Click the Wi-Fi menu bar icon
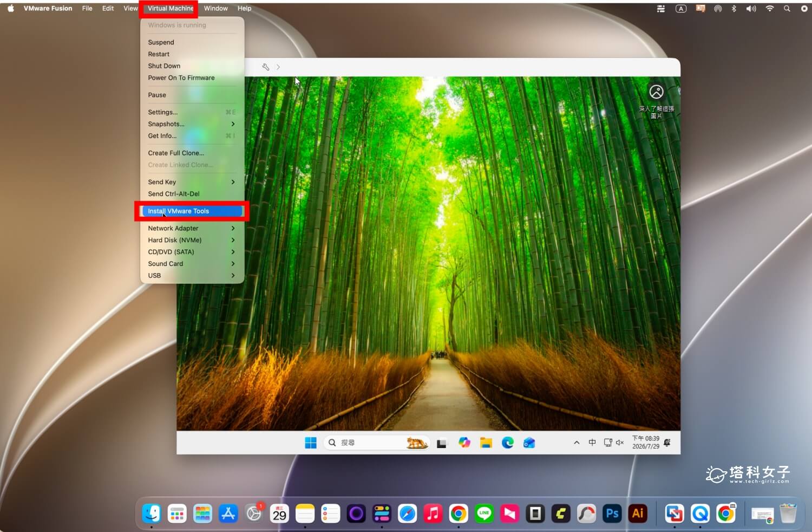Image resolution: width=812 pixels, height=532 pixels. point(769,9)
